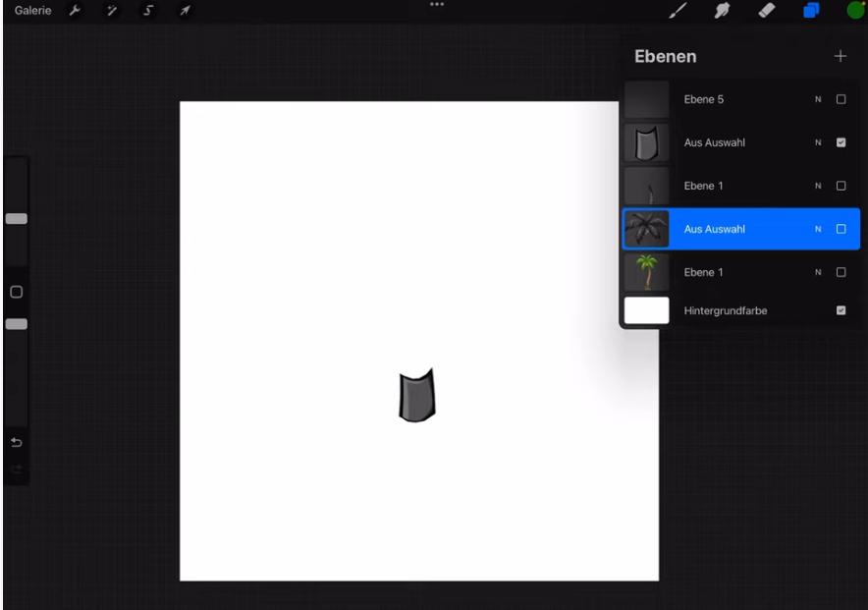This screenshot has width=868, height=610.
Task: Tick the checkbox of highlighted Aus Auswahl layer
Action: (841, 229)
